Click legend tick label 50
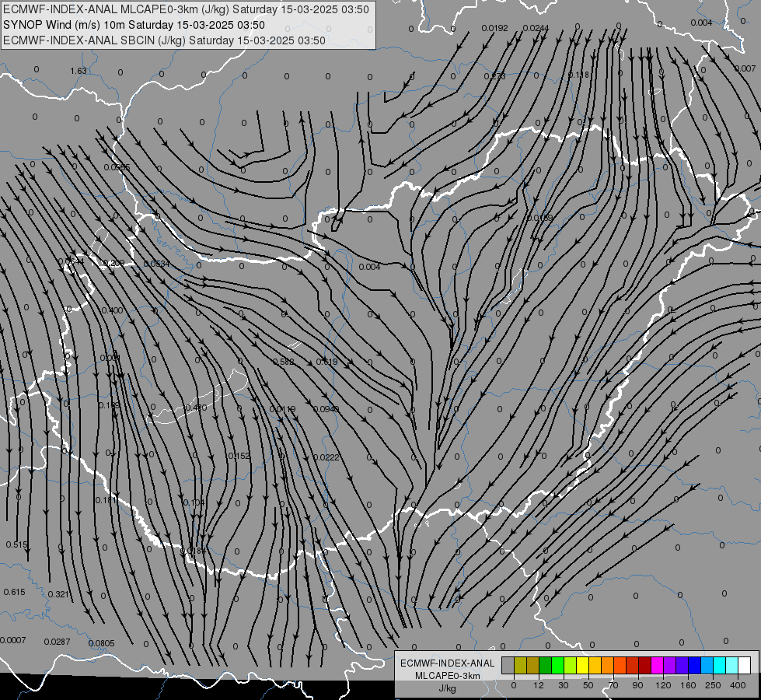The width and height of the screenshot is (761, 700). tap(588, 685)
